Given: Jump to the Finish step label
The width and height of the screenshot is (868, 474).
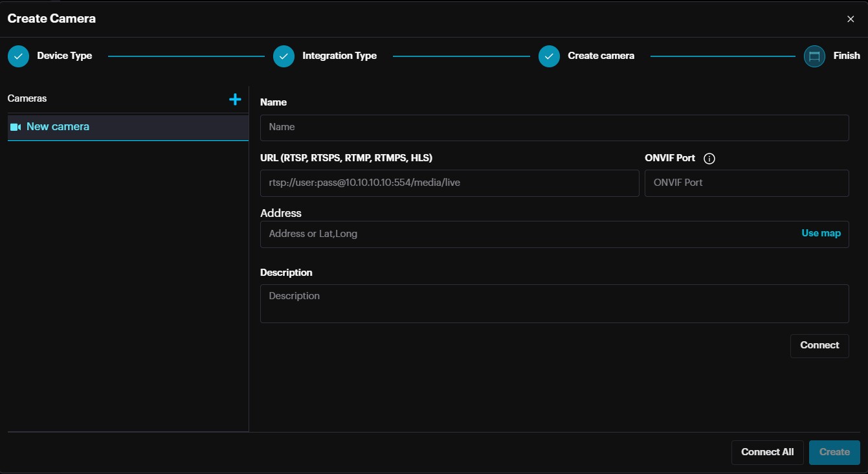Looking at the screenshot, I should coord(846,56).
